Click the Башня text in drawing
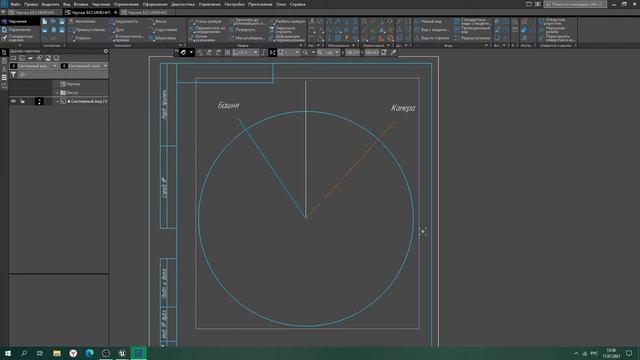 coord(229,106)
